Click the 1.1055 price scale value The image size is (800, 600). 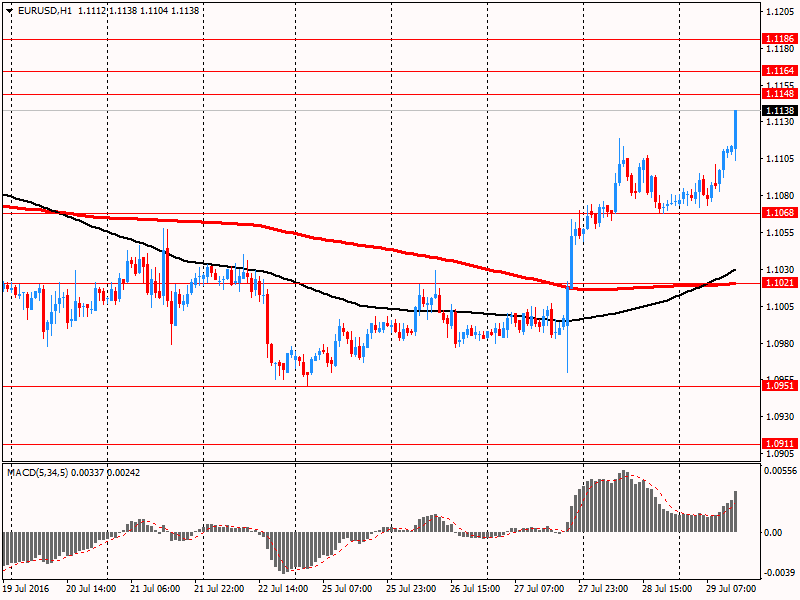tap(780, 233)
